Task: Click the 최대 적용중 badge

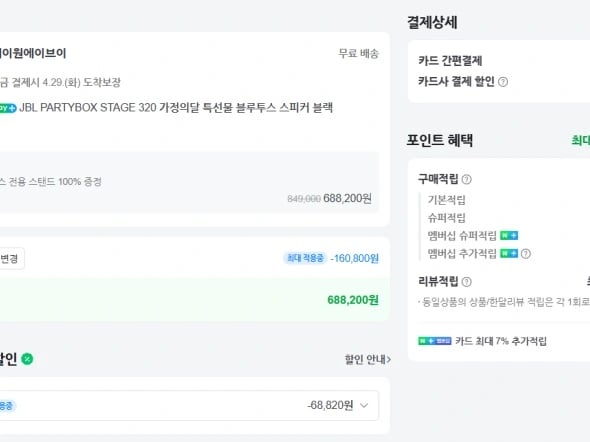Action: (x=305, y=258)
